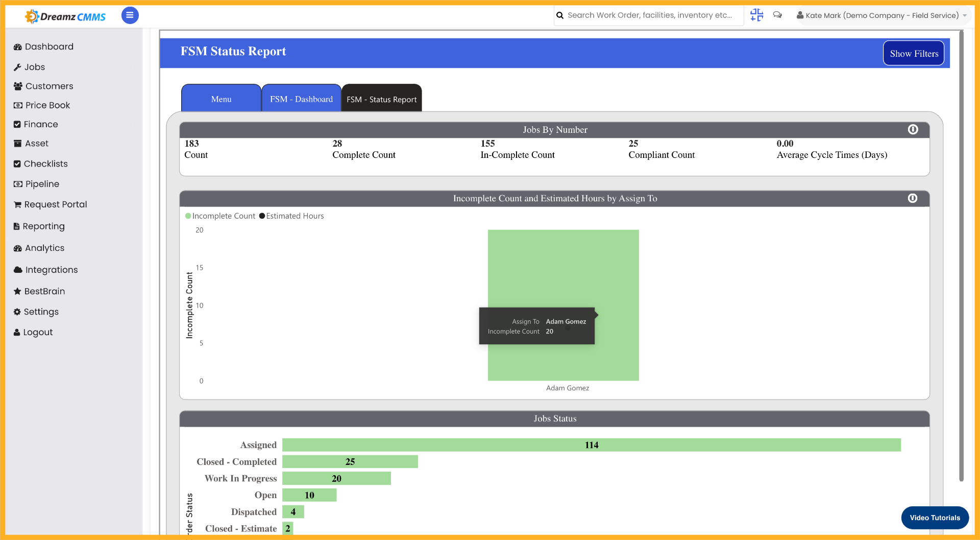Screen dimensions: 980x540
Task: Switch to the FSM - Dashboard tab
Action: coord(301,98)
